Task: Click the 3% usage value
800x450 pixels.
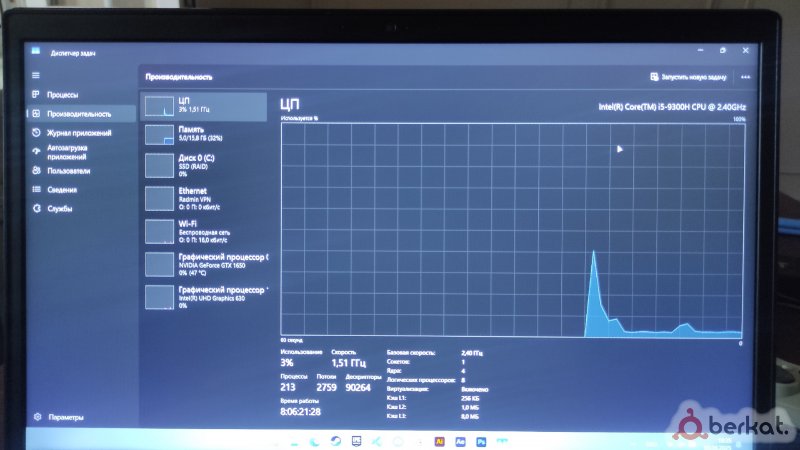Action: pos(287,363)
